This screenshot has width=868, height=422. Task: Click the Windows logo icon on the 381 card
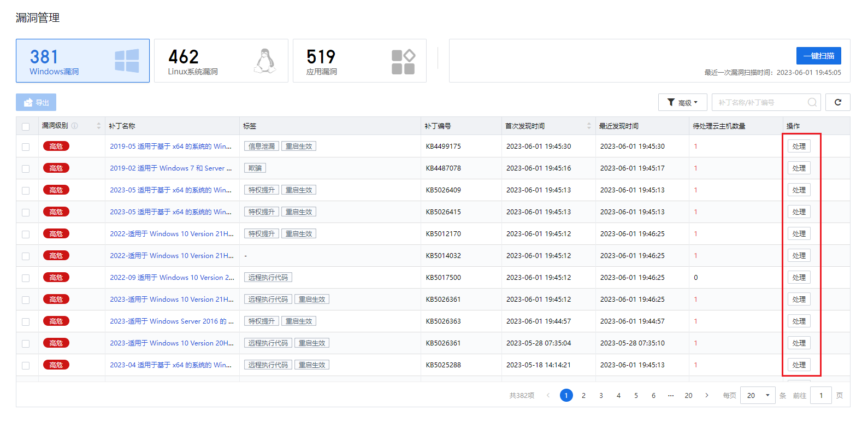(127, 61)
